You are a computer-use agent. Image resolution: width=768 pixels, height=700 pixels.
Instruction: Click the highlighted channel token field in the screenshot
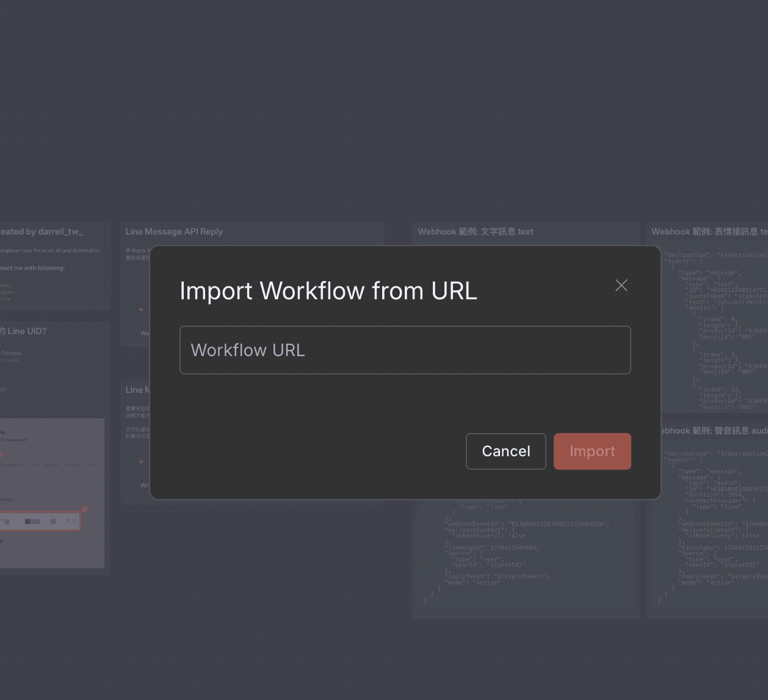tap(40, 521)
